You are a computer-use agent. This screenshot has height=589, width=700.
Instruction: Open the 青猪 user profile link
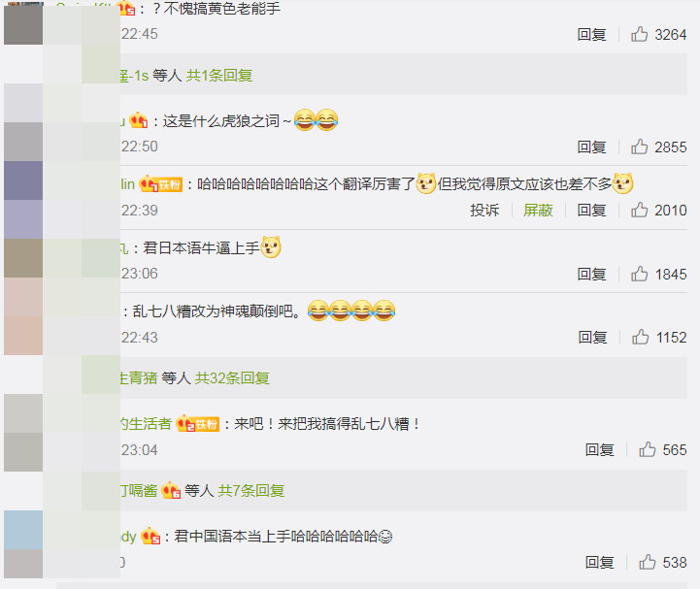point(139,377)
